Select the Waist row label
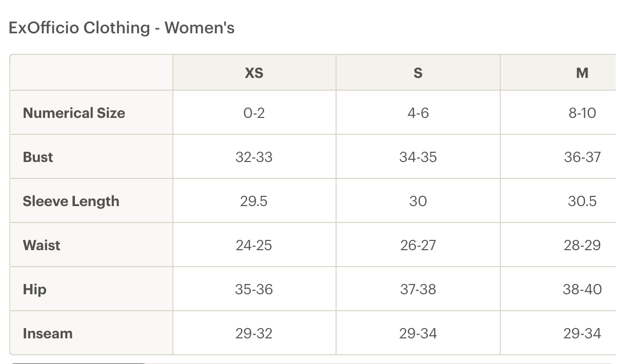 coord(42,245)
